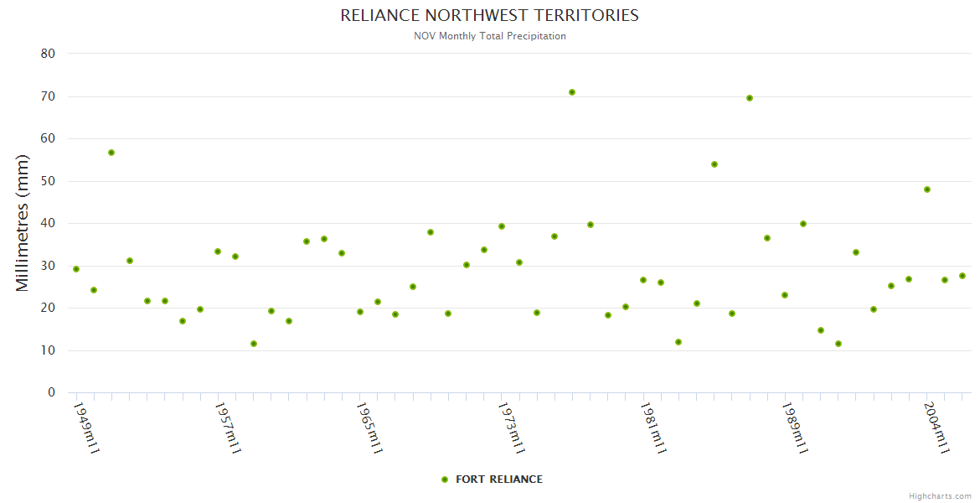This screenshot has height=503, width=980.
Task: Click the data point above 1957m11
Action: click(218, 251)
